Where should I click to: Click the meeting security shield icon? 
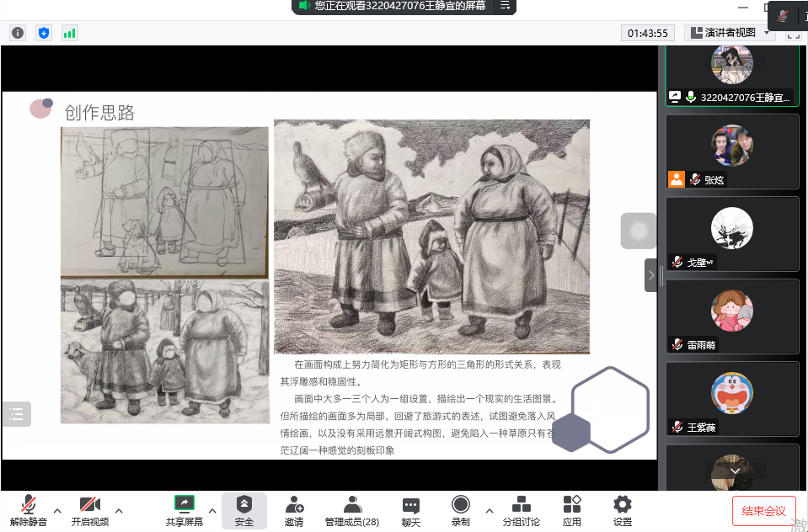(44, 32)
